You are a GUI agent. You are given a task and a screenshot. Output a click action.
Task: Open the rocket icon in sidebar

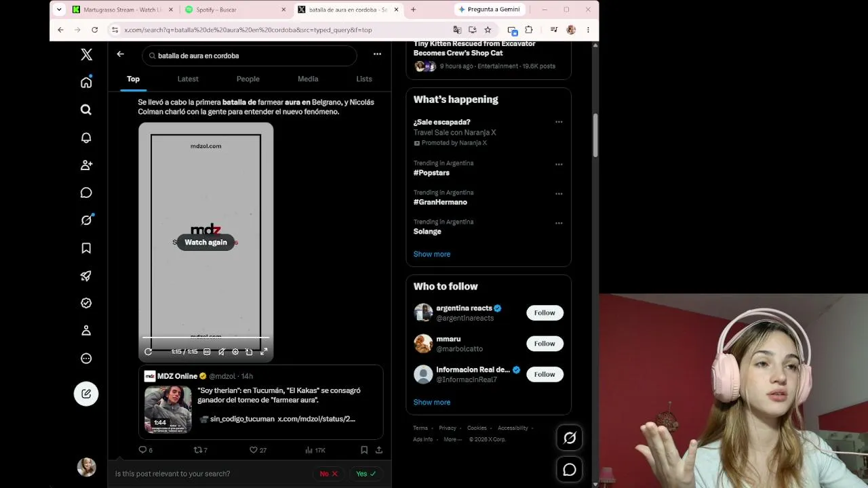[x=86, y=276]
